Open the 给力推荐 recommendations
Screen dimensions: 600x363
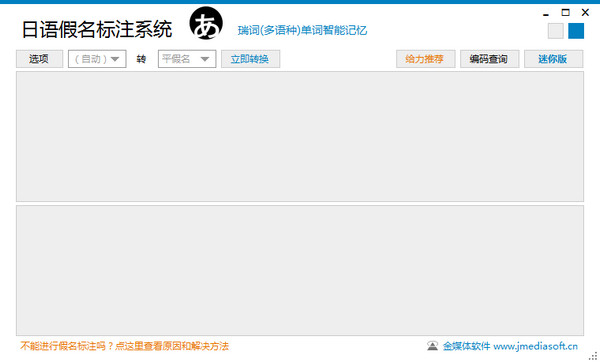tap(426, 59)
